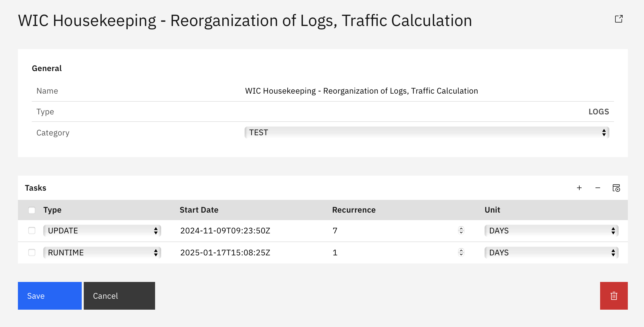Open page in new window icon
This screenshot has height=327, width=644.
coord(619,19)
